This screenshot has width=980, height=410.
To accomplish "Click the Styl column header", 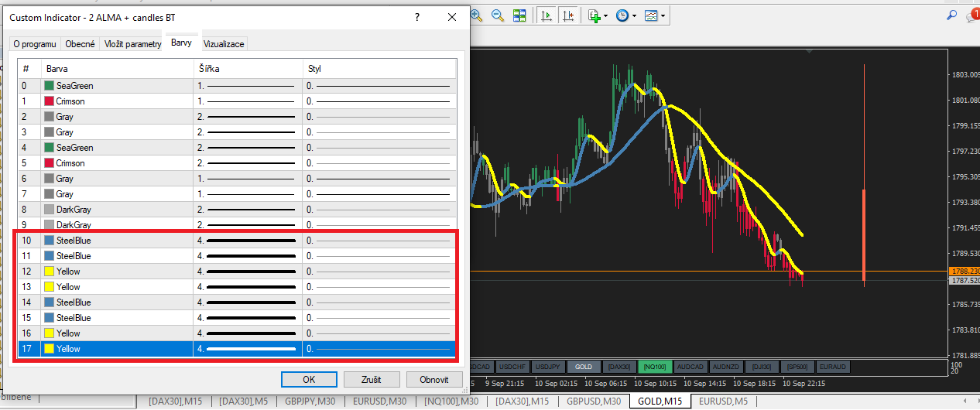I will [x=378, y=69].
